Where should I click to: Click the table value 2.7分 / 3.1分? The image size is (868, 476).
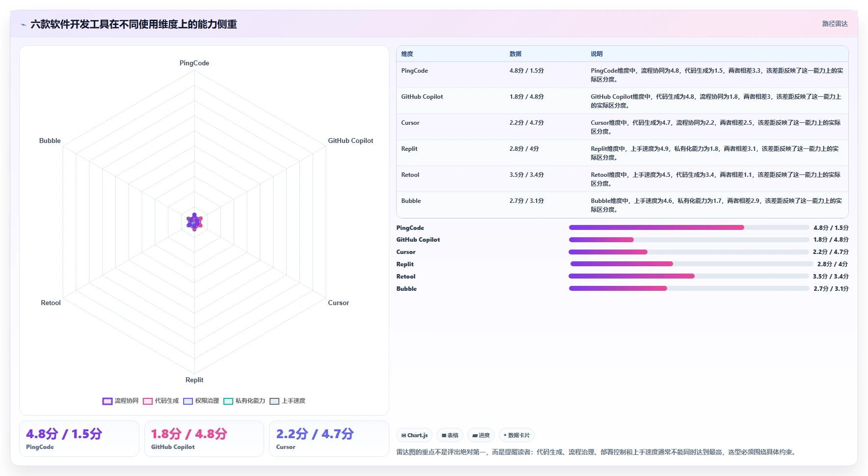526,201
